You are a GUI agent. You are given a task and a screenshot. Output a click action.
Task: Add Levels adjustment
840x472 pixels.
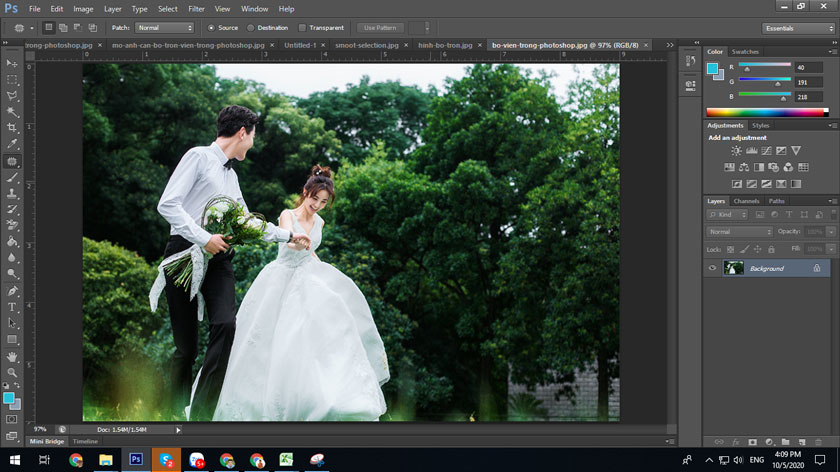click(x=752, y=151)
